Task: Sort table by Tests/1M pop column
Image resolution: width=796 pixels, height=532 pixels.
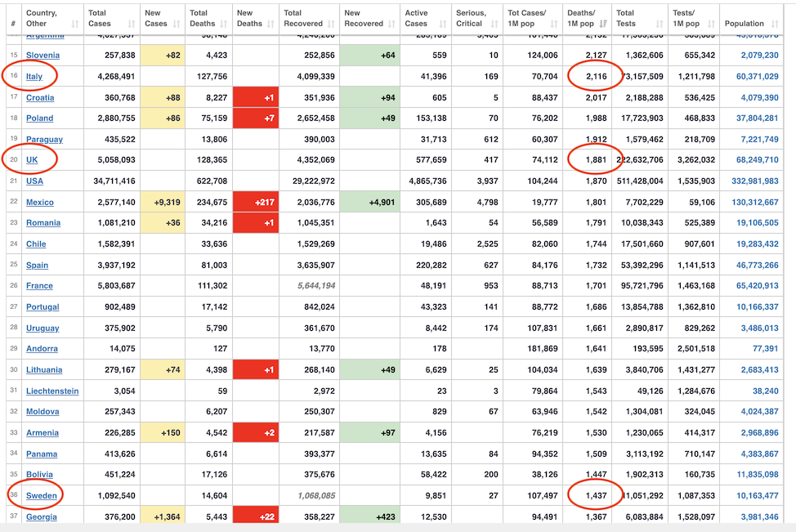Action: coord(694,19)
